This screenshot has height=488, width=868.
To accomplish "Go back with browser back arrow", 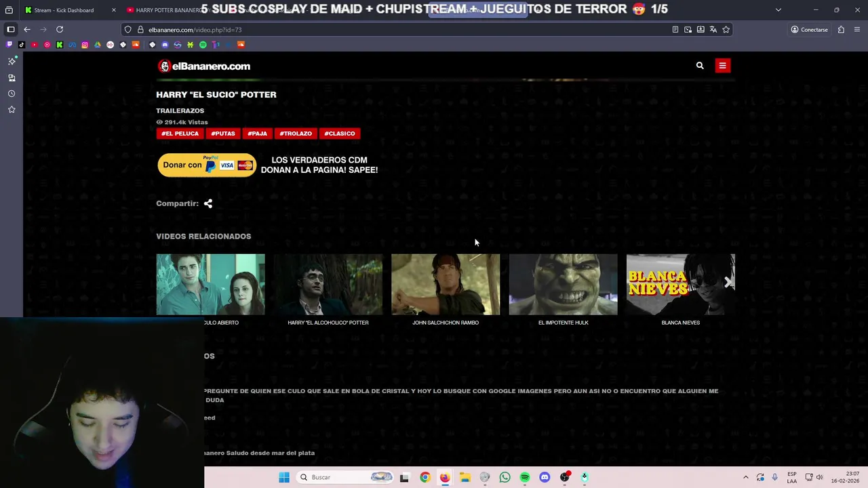I will pyautogui.click(x=26, y=30).
